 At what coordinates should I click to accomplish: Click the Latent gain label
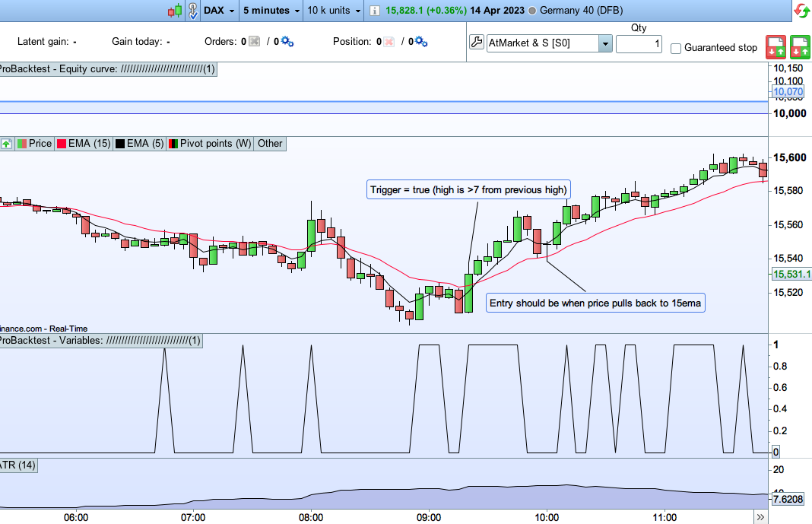[43, 41]
